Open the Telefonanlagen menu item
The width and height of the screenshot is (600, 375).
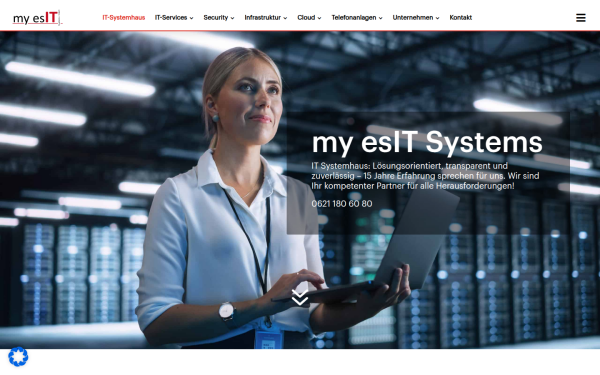(354, 18)
